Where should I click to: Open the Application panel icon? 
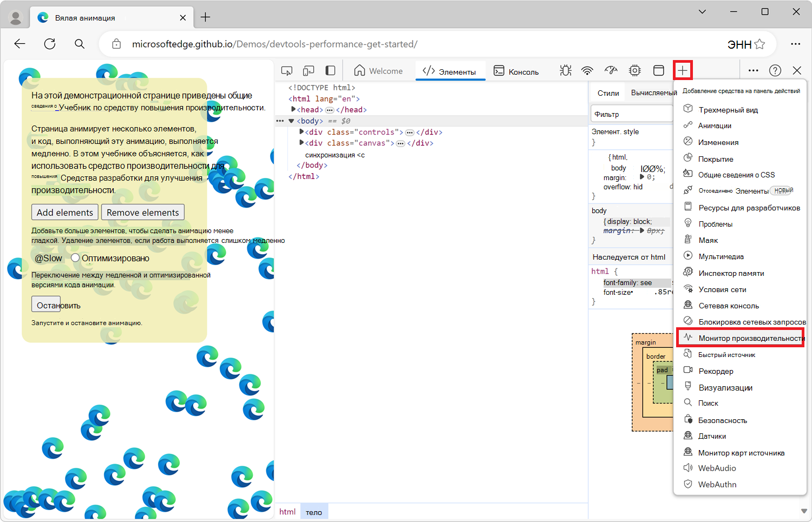(x=659, y=70)
